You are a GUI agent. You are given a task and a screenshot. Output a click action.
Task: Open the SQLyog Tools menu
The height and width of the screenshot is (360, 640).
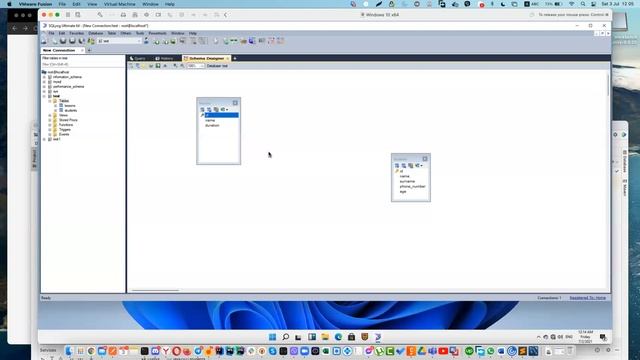click(x=140, y=33)
